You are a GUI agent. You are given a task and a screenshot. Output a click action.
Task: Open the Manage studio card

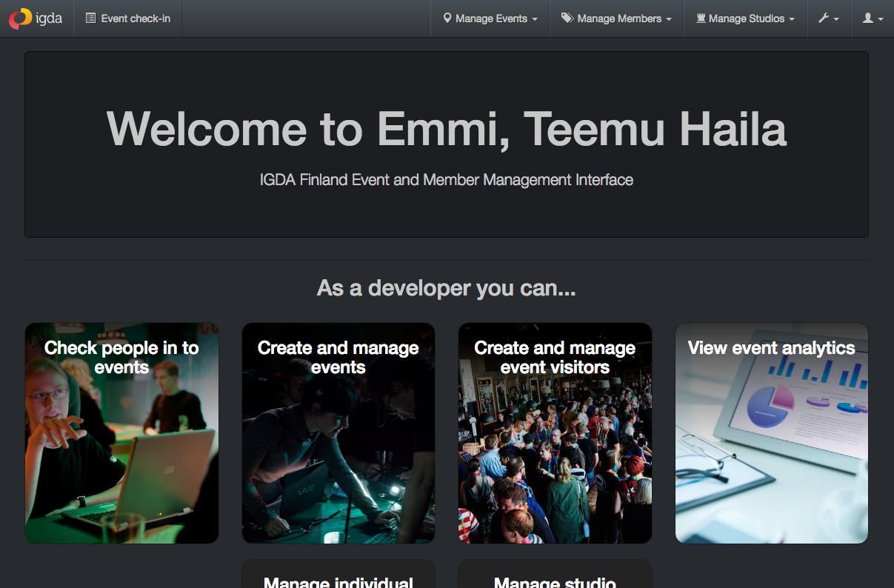[555, 574]
